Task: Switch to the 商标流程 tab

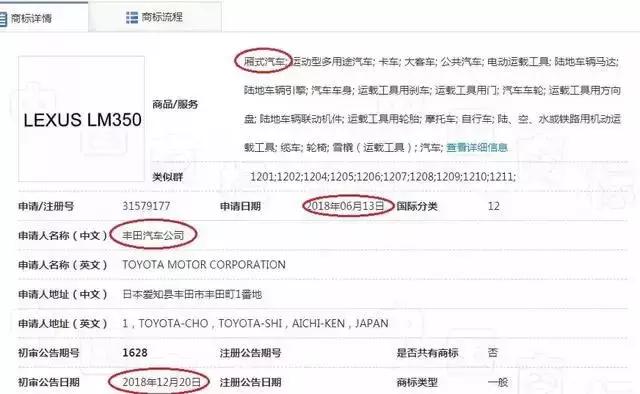Action: pos(155,17)
